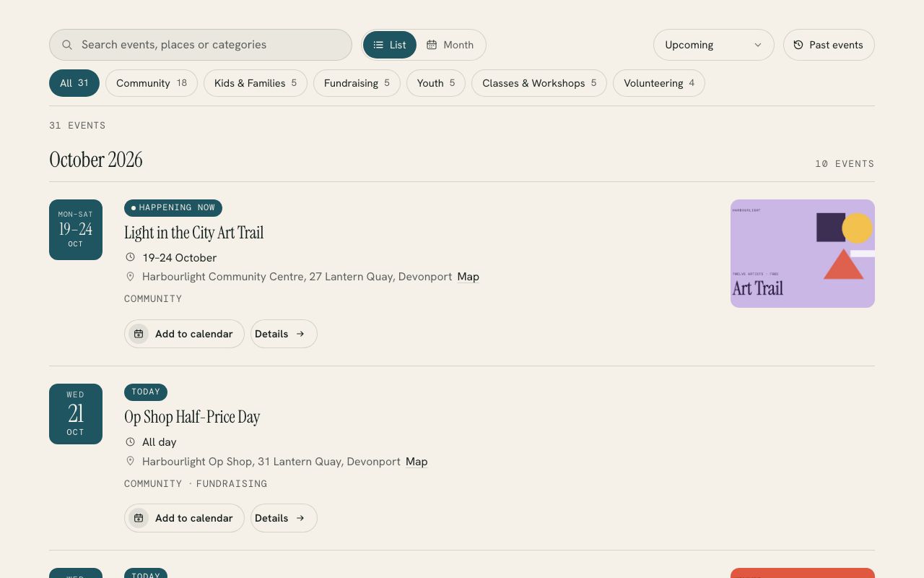The width and height of the screenshot is (924, 578).
Task: Filter events by Volunteering
Action: (x=659, y=83)
